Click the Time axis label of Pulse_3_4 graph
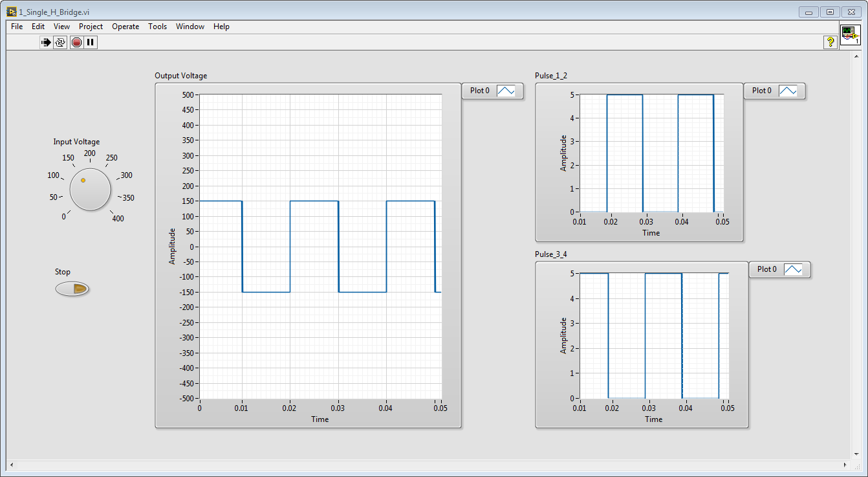 tap(653, 419)
